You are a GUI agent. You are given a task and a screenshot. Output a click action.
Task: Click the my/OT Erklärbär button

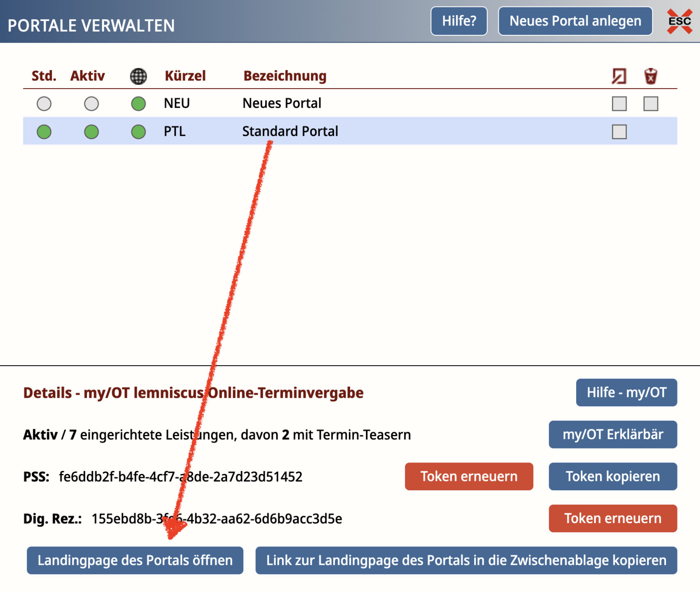point(613,434)
